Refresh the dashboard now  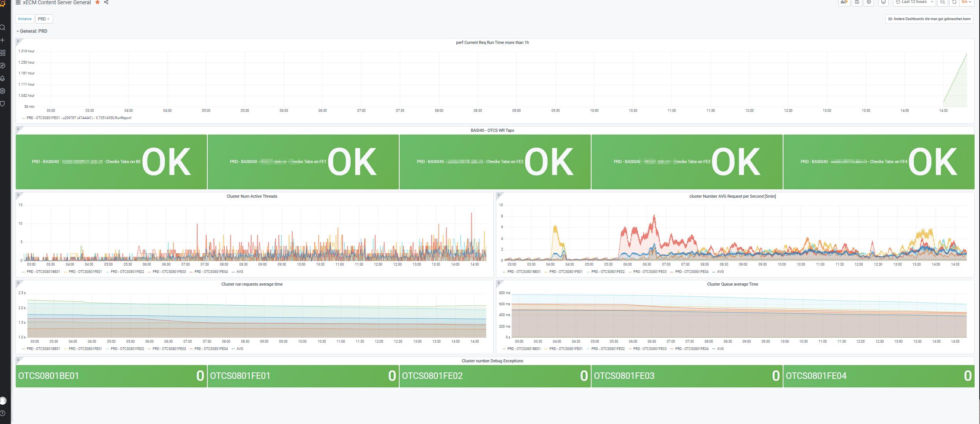pyautogui.click(x=954, y=2)
